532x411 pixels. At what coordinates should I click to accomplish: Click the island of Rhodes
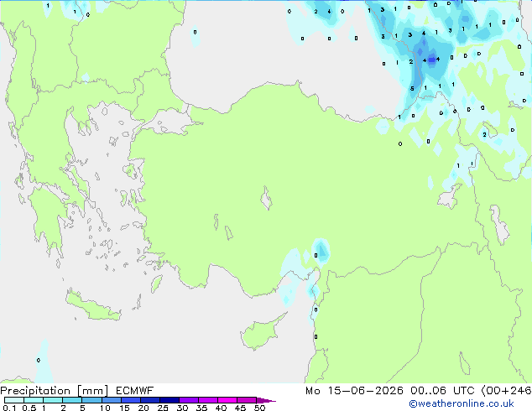pos(156,284)
